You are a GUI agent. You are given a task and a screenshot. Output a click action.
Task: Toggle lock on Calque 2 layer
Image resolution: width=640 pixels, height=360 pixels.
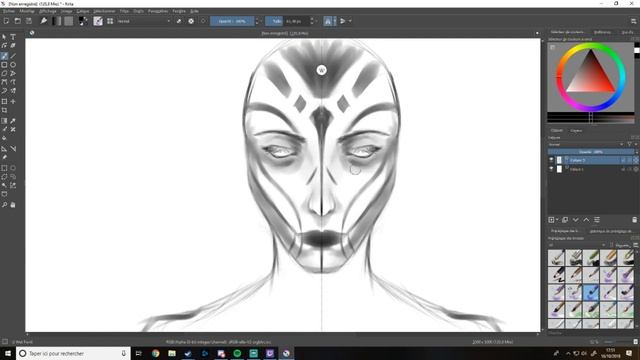pos(623,160)
